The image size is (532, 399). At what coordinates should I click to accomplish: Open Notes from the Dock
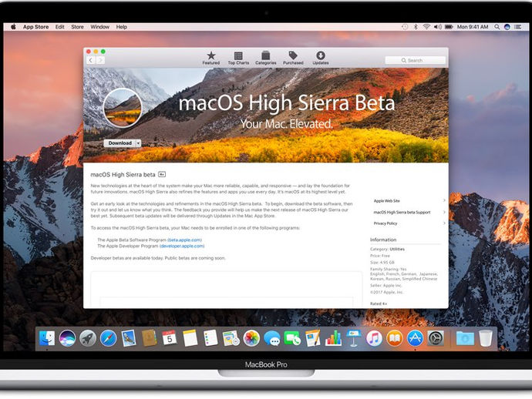coord(190,338)
